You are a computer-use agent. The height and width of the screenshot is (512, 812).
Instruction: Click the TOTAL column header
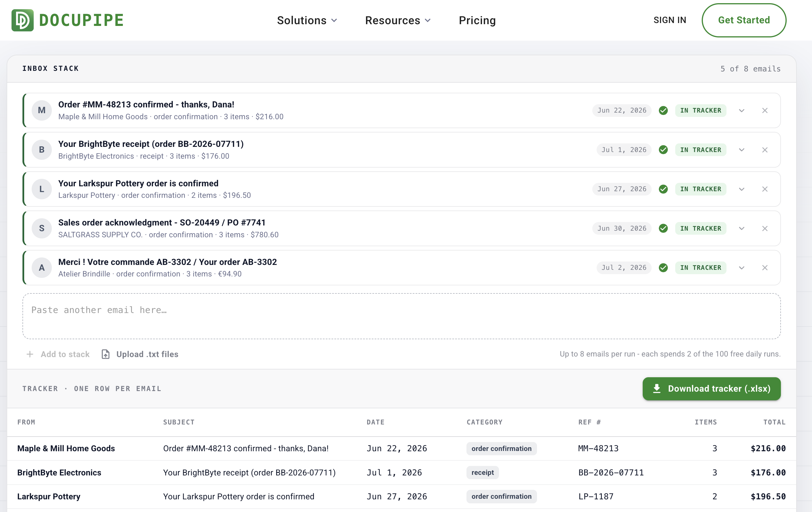(775, 422)
